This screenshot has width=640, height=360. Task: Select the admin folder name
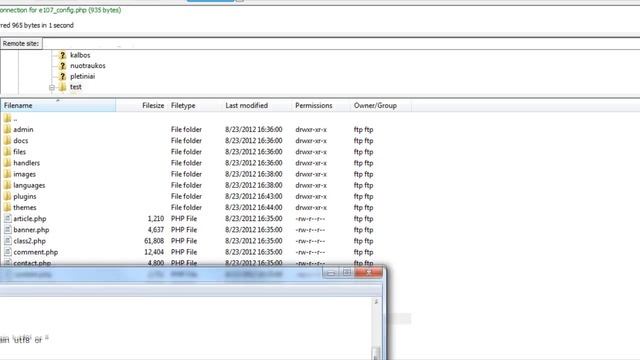[x=23, y=129]
